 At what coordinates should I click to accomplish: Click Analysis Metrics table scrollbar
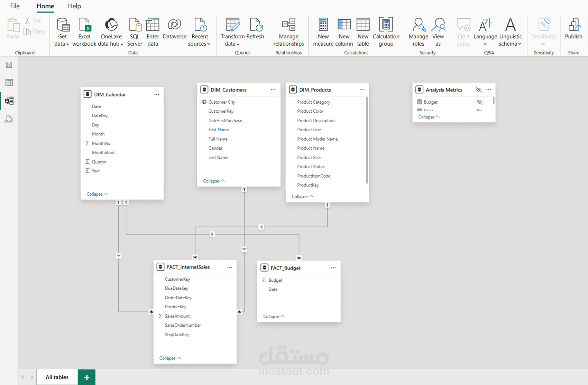(494, 100)
